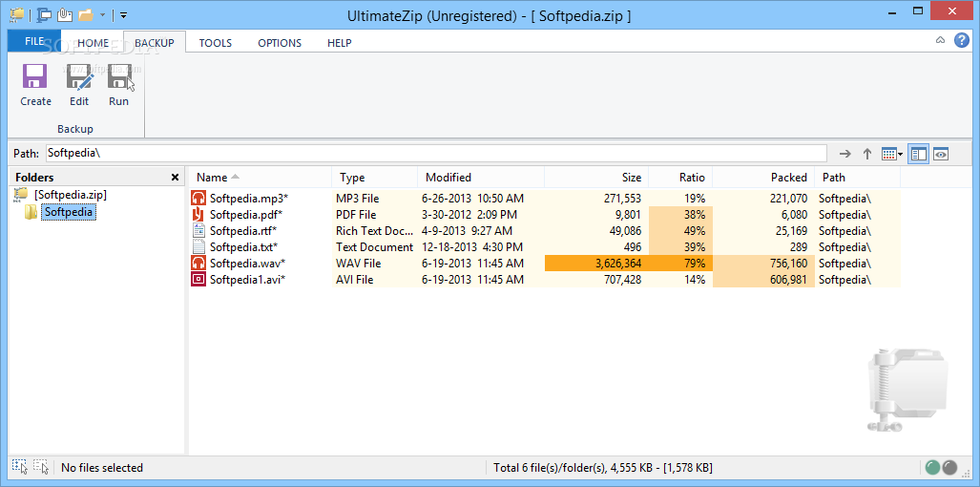Click into the Path input field
Image resolution: width=980 pixels, height=487 pixels.
[436, 153]
